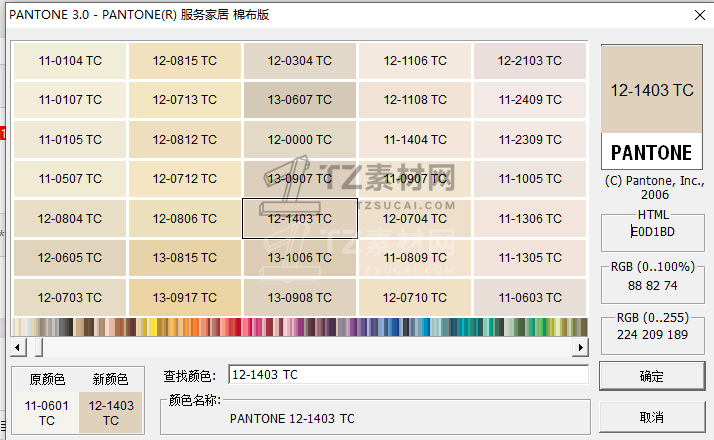Click the scrollbar right arrow
714x440 pixels.
580,348
